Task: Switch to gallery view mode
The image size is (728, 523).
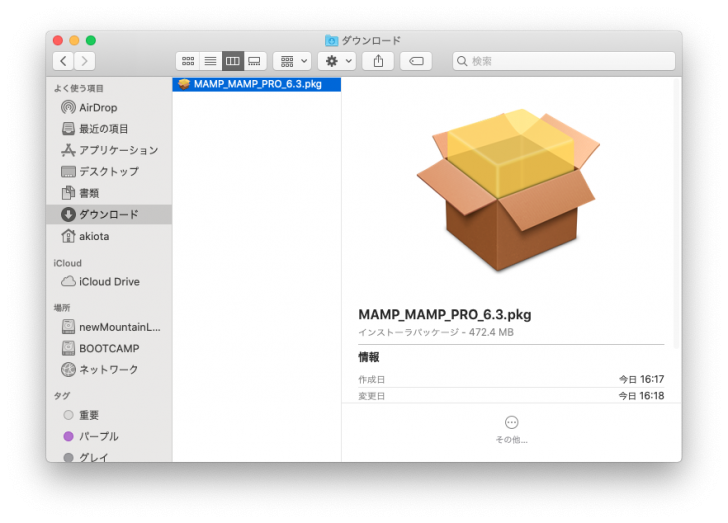Action: click(x=255, y=61)
